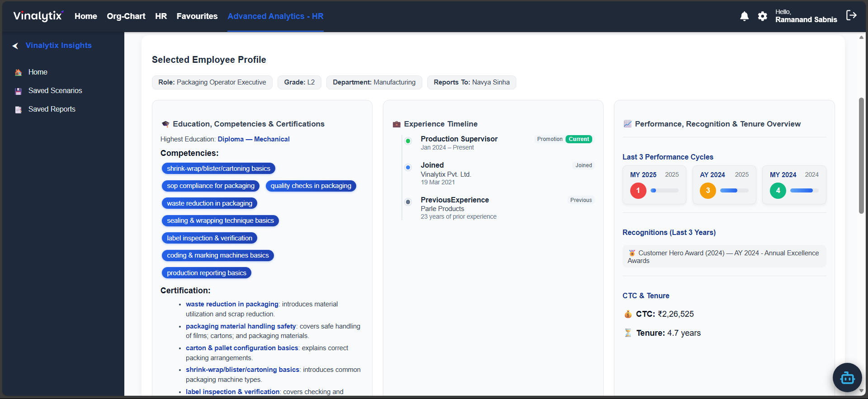The width and height of the screenshot is (868, 399).
Task: Click the Joined badge in timeline
Action: [x=584, y=165]
